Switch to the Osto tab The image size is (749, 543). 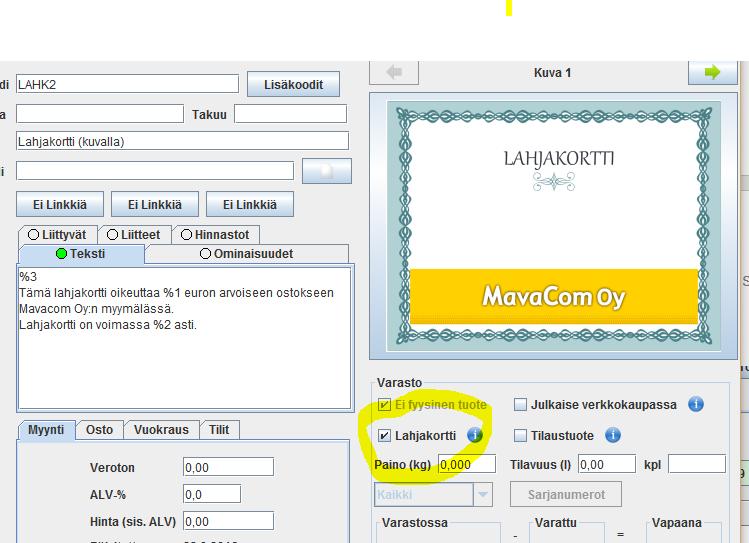pyautogui.click(x=100, y=430)
